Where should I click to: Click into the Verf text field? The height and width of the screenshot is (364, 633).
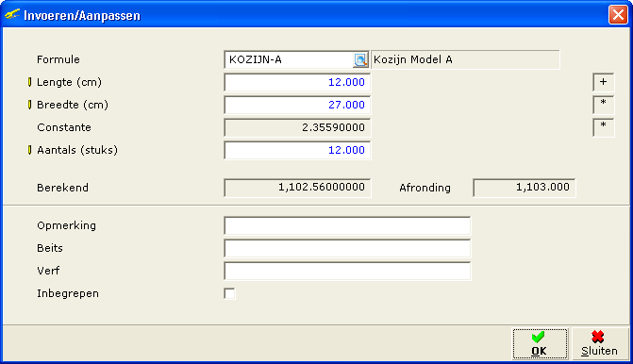pos(347,271)
